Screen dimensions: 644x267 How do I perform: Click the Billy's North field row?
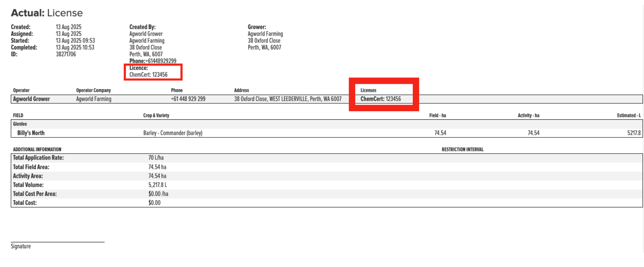point(327,133)
